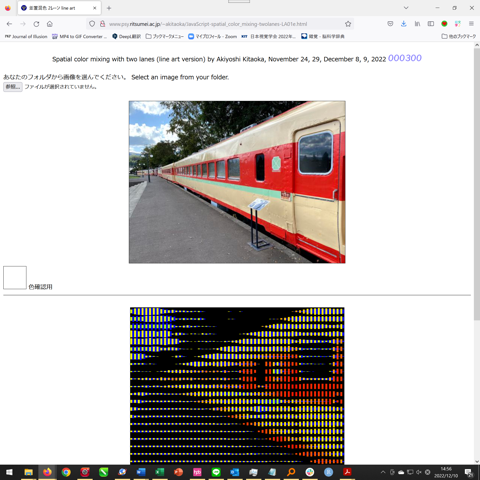
Task: Open the Windows notification center
Action: [x=469, y=472]
